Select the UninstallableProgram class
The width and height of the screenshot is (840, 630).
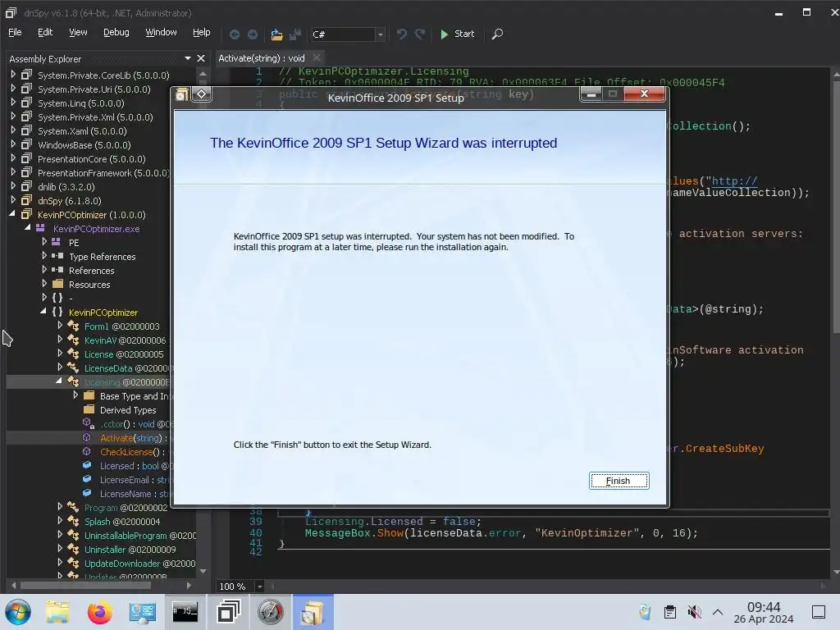point(140,535)
